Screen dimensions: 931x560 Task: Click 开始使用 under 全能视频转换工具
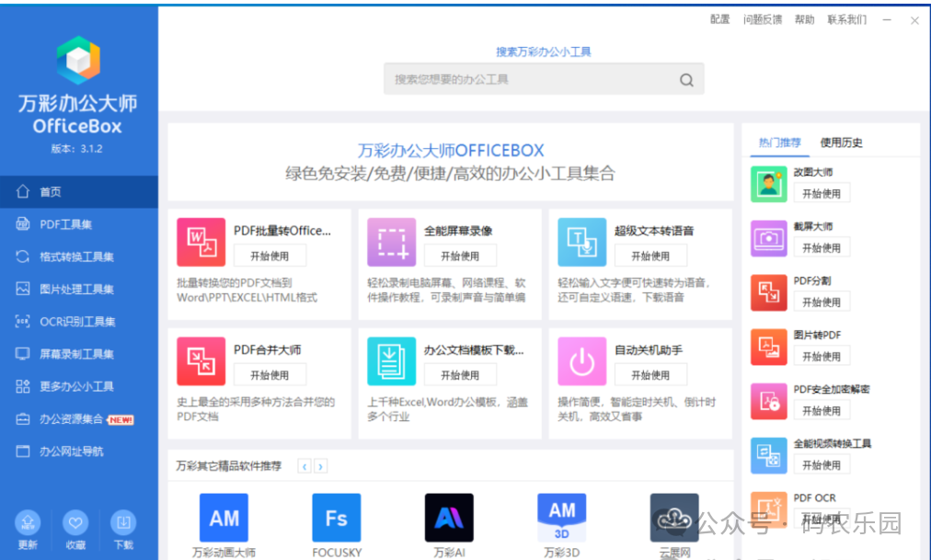point(822,465)
